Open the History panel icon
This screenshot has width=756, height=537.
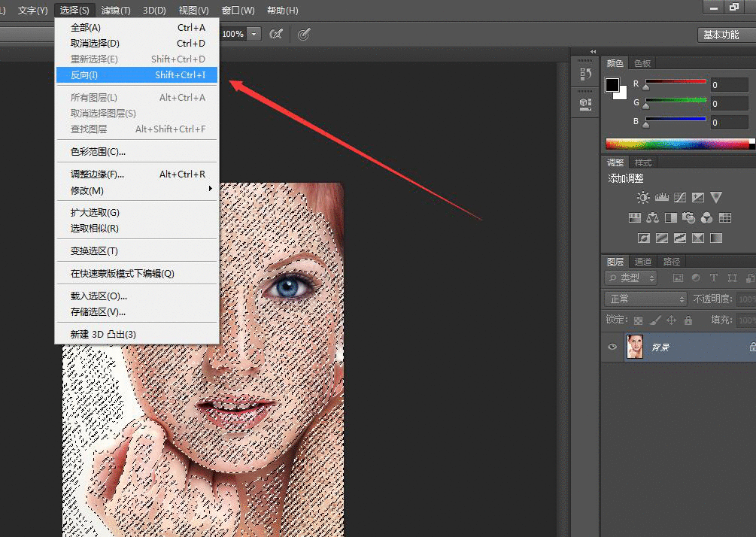585,74
